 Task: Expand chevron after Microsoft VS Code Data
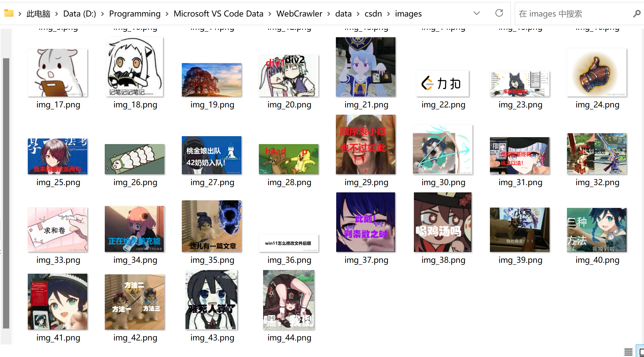pos(270,14)
